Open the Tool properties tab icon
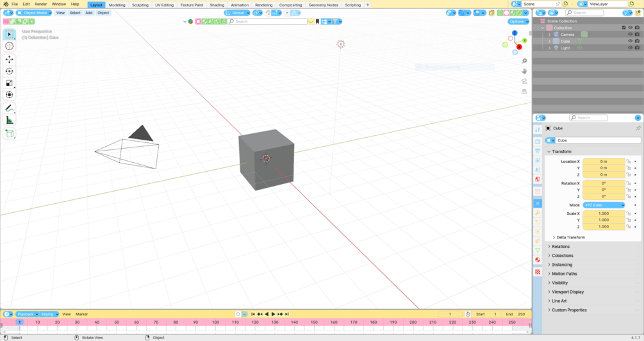Image resolution: width=644 pixels, height=341 pixels. click(538, 129)
